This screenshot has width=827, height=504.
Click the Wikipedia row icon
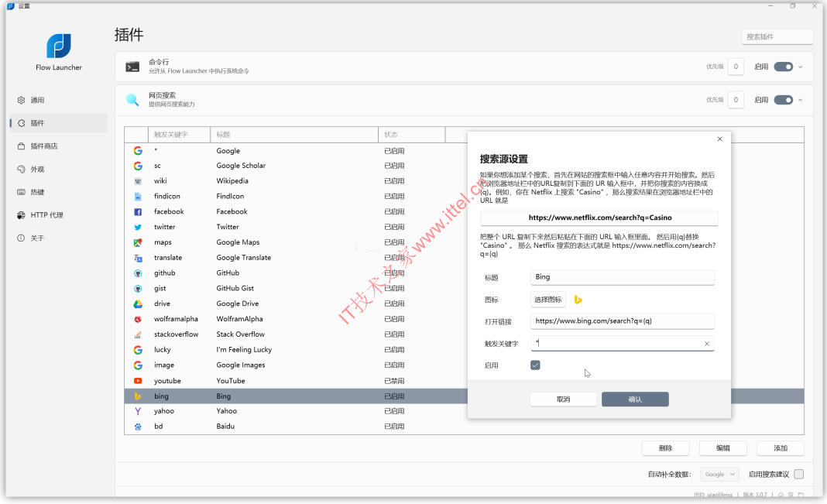click(138, 181)
